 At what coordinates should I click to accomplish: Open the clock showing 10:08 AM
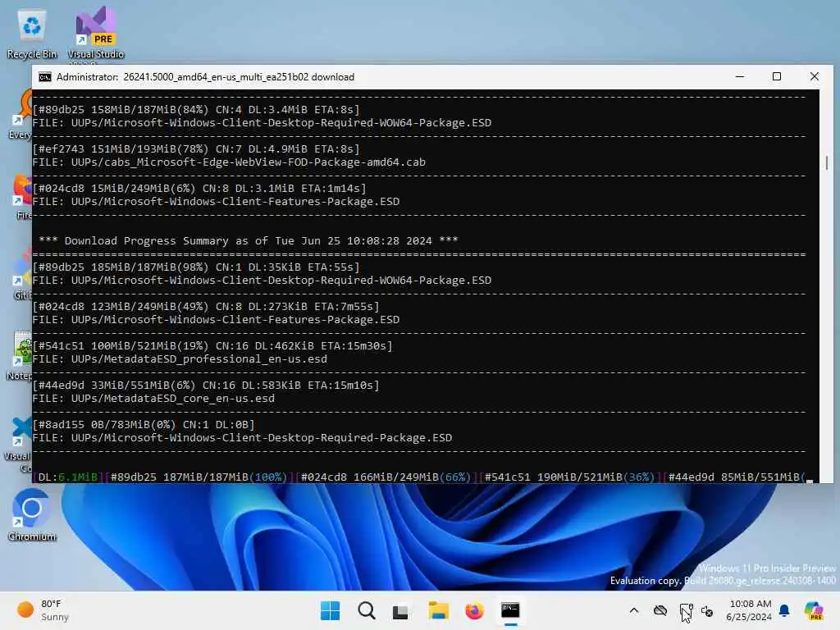coord(749,610)
